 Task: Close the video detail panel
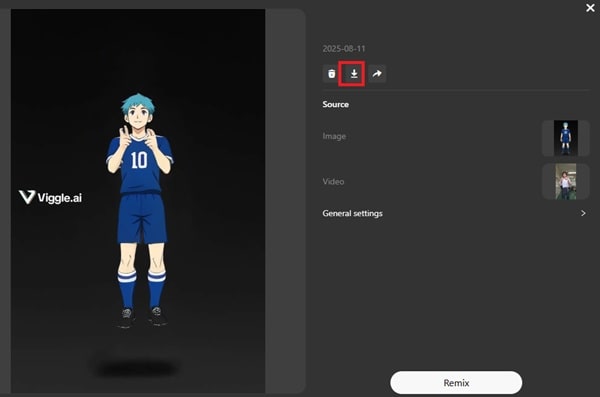[x=590, y=8]
